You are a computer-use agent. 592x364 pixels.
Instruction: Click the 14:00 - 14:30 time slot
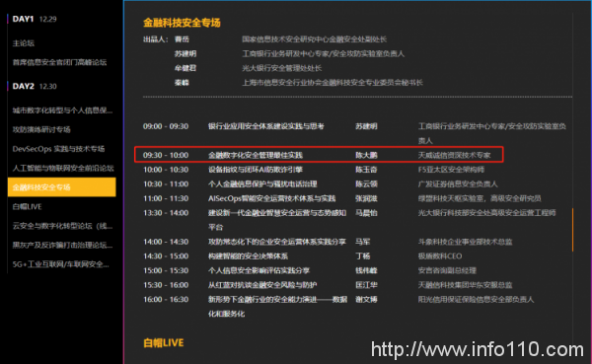click(x=166, y=242)
